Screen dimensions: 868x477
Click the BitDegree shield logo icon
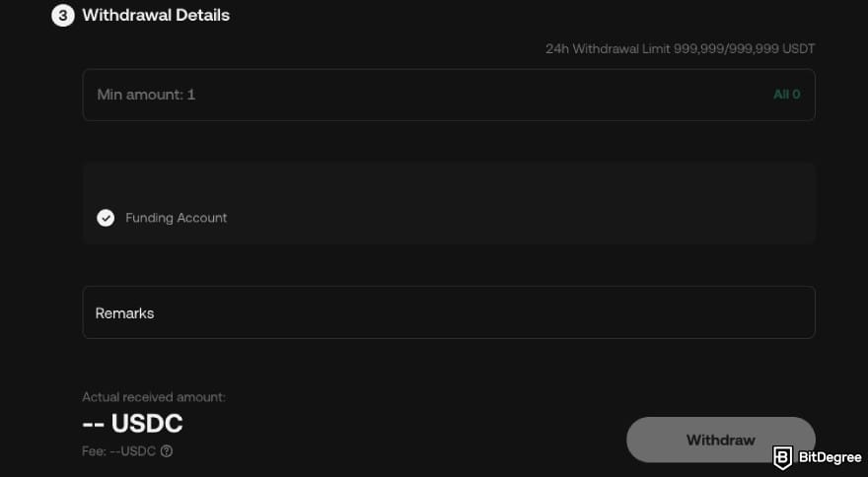point(783,457)
